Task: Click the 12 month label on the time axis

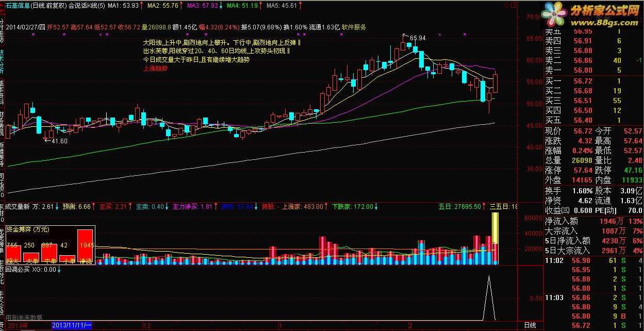Action: click(x=146, y=325)
